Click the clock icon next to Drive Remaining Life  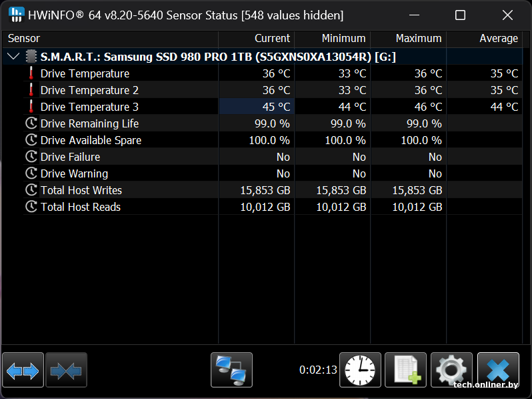tap(31, 123)
